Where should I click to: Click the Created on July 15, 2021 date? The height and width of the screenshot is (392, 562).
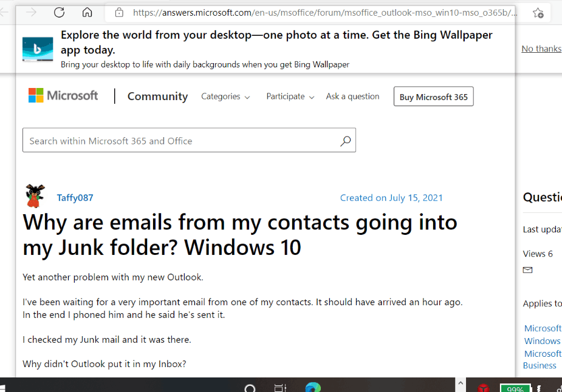pos(391,198)
